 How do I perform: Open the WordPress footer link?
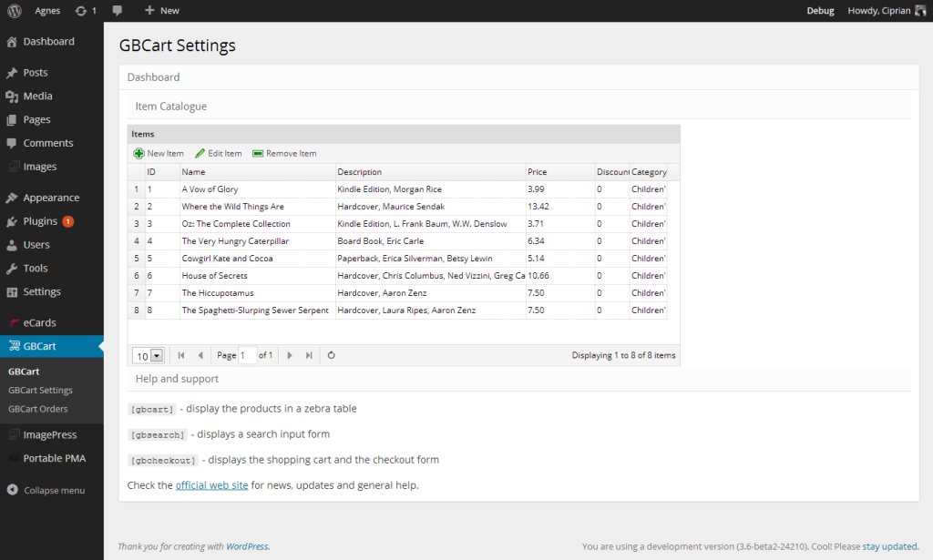pyautogui.click(x=247, y=546)
